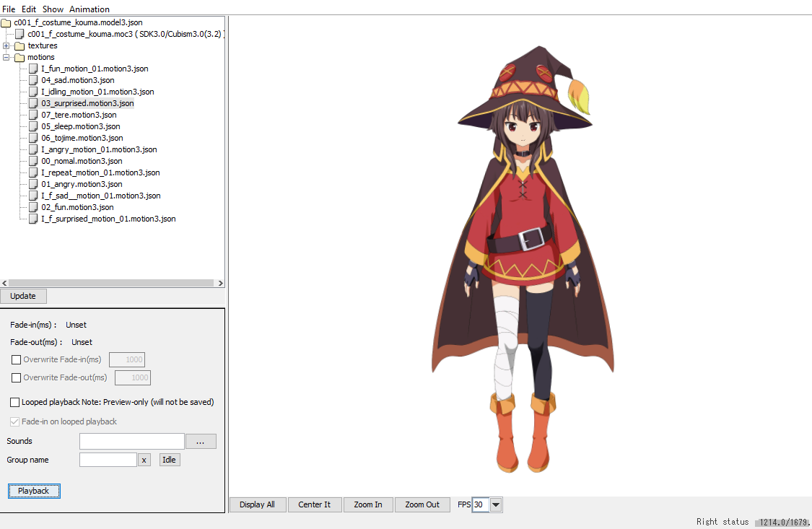This screenshot has height=529, width=812.
Task: Select 02_fun.motion3.json entry
Action: point(78,207)
